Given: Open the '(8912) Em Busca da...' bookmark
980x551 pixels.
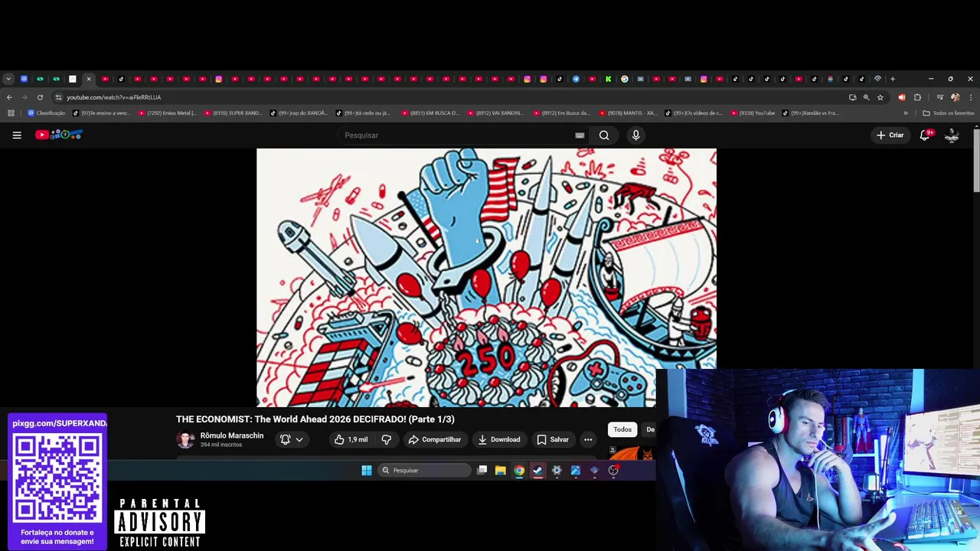Looking at the screenshot, I should [561, 113].
